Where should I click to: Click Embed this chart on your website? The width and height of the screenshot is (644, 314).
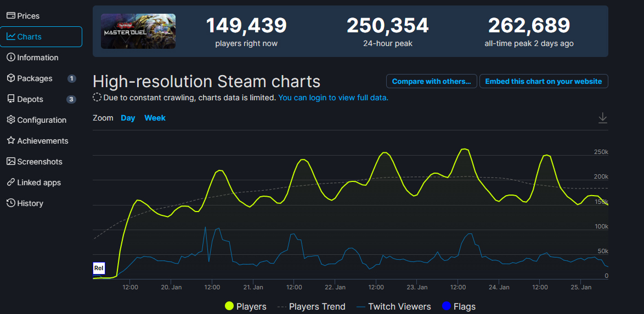543,82
